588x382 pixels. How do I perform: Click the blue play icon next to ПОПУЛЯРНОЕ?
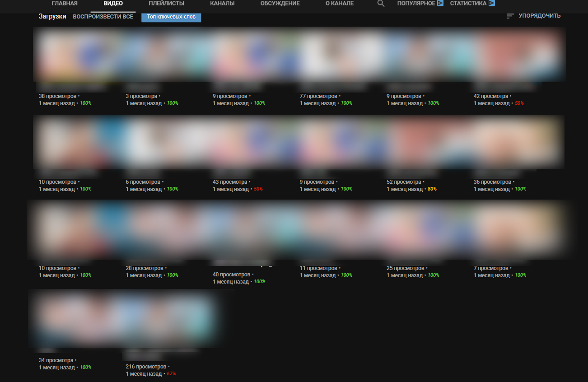click(x=439, y=3)
